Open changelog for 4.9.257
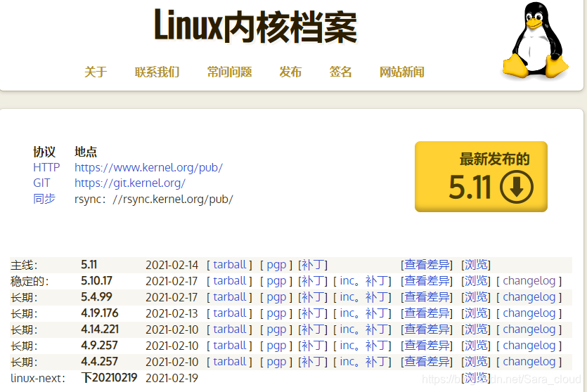This screenshot has height=392, width=587. coord(529,345)
